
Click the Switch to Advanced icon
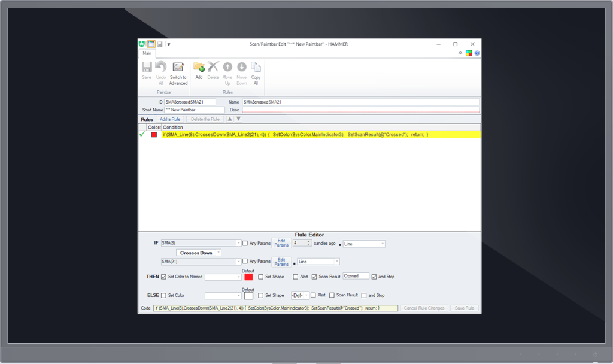click(178, 67)
